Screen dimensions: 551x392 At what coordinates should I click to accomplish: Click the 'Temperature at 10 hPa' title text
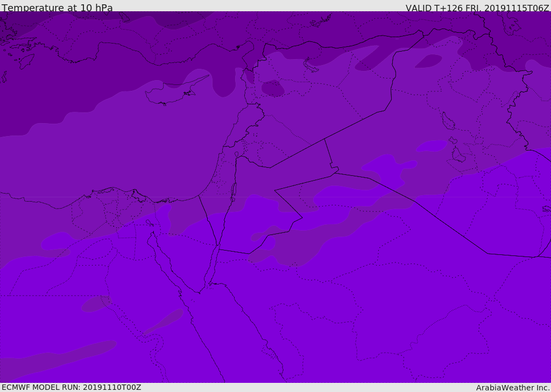click(x=57, y=8)
